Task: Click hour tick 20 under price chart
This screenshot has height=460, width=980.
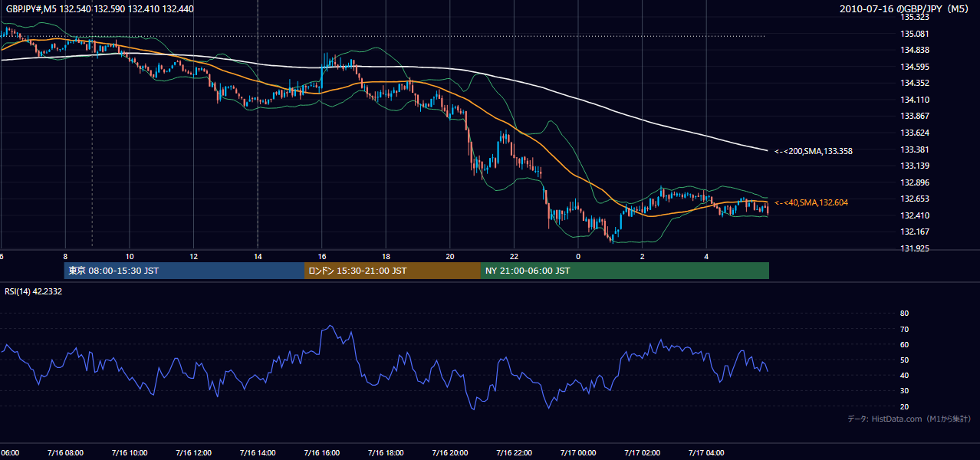Action: (450, 256)
